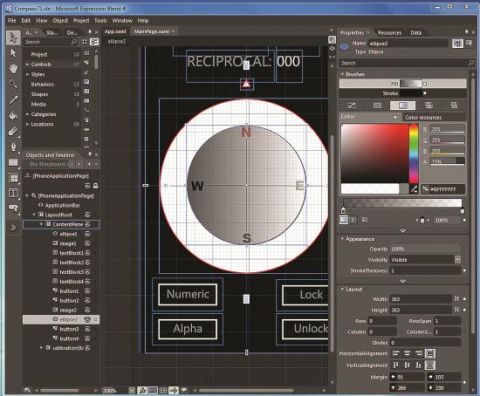The width and height of the screenshot is (480, 396).
Task: Expand the calibrationStackPanel tree node
Action: click(x=42, y=348)
